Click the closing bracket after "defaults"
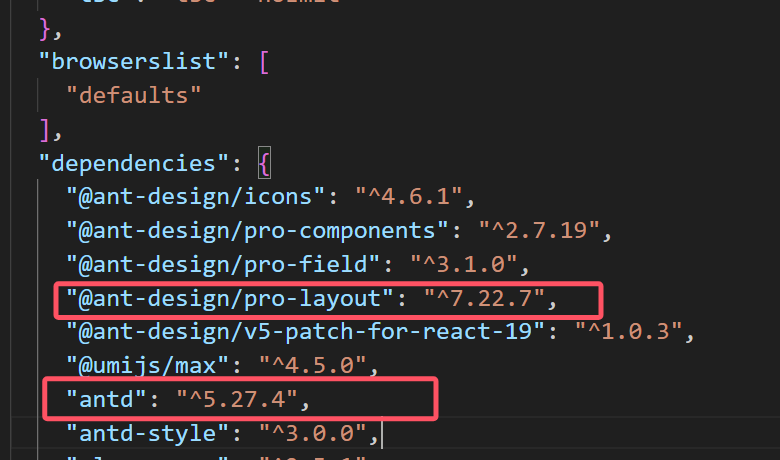Viewport: 780px width, 460px height. click(x=45, y=130)
